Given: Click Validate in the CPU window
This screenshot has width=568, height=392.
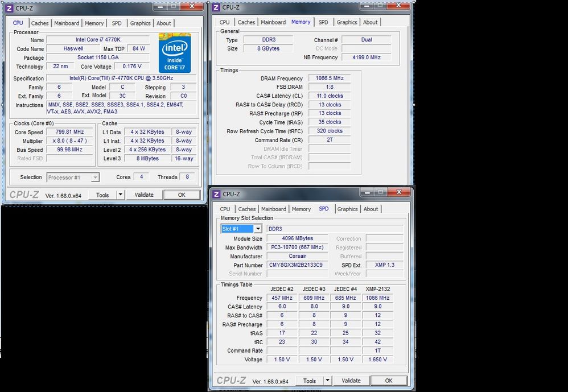Looking at the screenshot, I should point(144,195).
